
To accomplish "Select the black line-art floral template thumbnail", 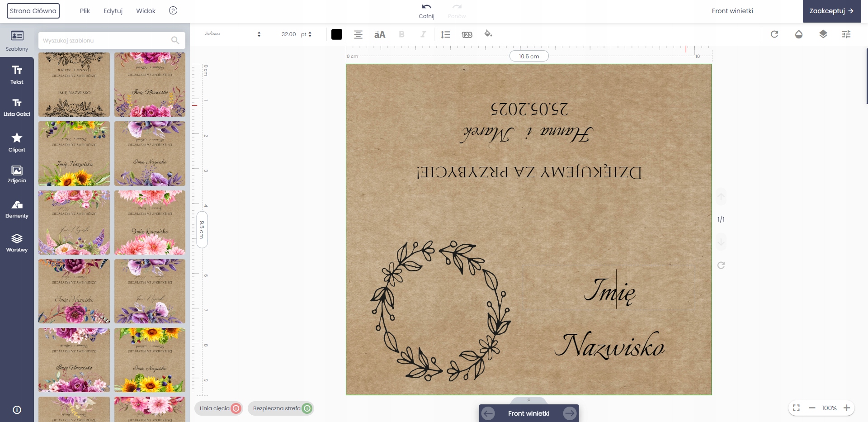I will click(74, 85).
